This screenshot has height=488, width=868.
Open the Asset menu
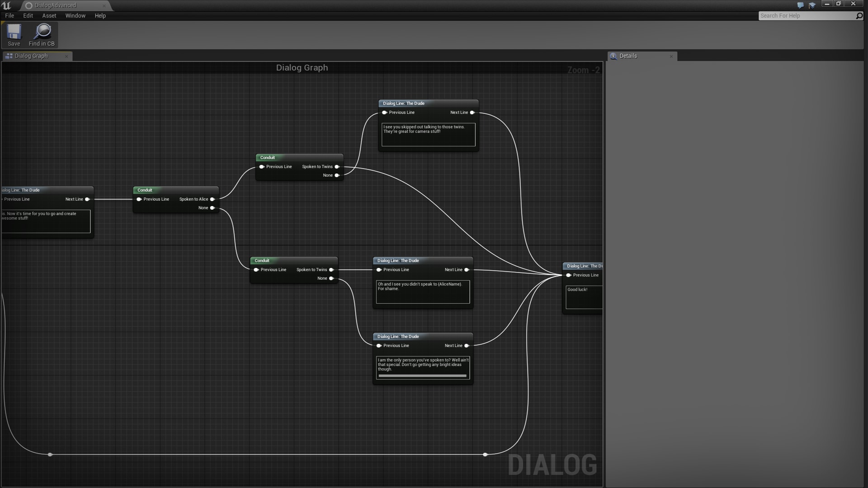click(49, 15)
